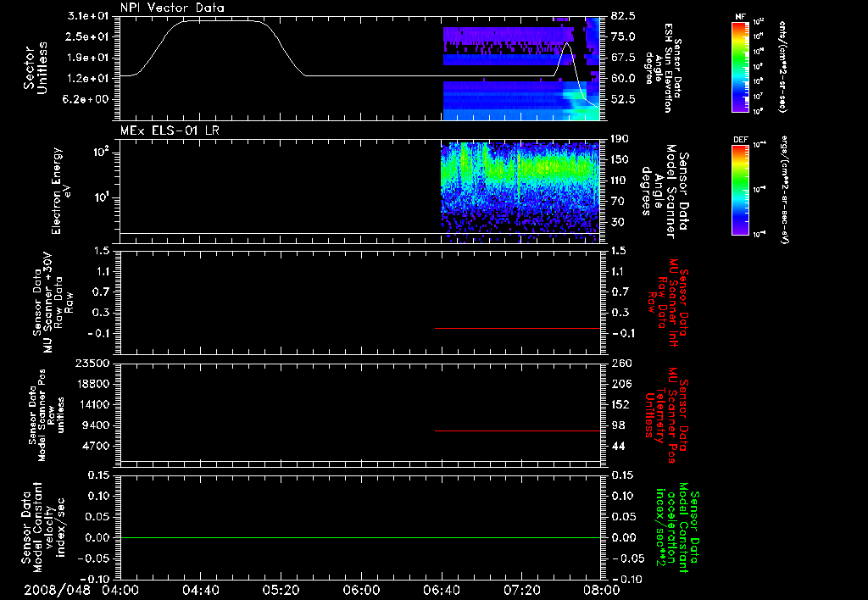Screen dimensions: 868x600
Task: Click the green Model Constant acceleration label
Action: click(677, 527)
